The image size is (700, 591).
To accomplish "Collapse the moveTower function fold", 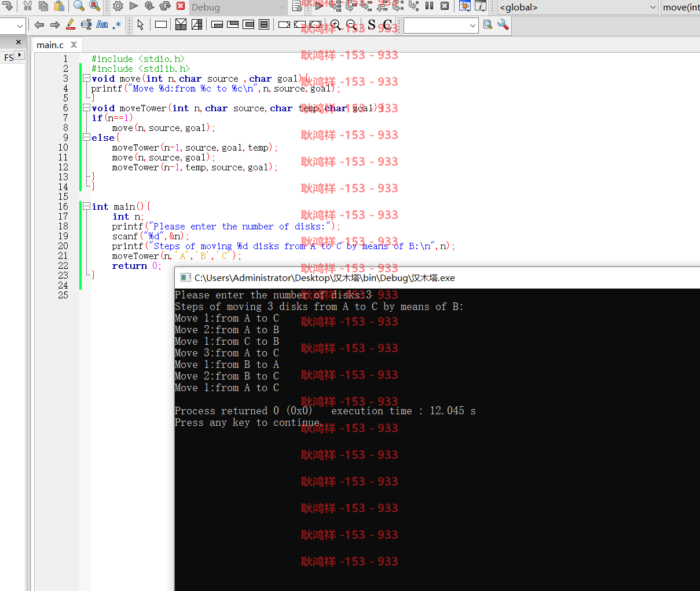I will tap(86, 108).
